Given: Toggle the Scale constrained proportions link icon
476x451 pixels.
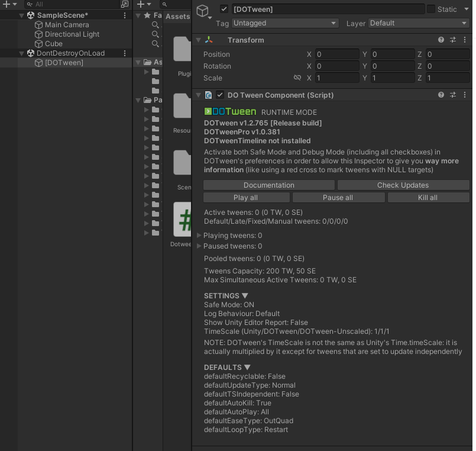Looking at the screenshot, I should [297, 78].
